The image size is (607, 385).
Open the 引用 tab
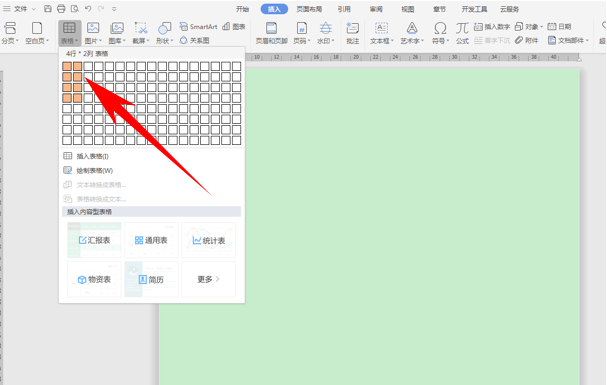[344, 9]
